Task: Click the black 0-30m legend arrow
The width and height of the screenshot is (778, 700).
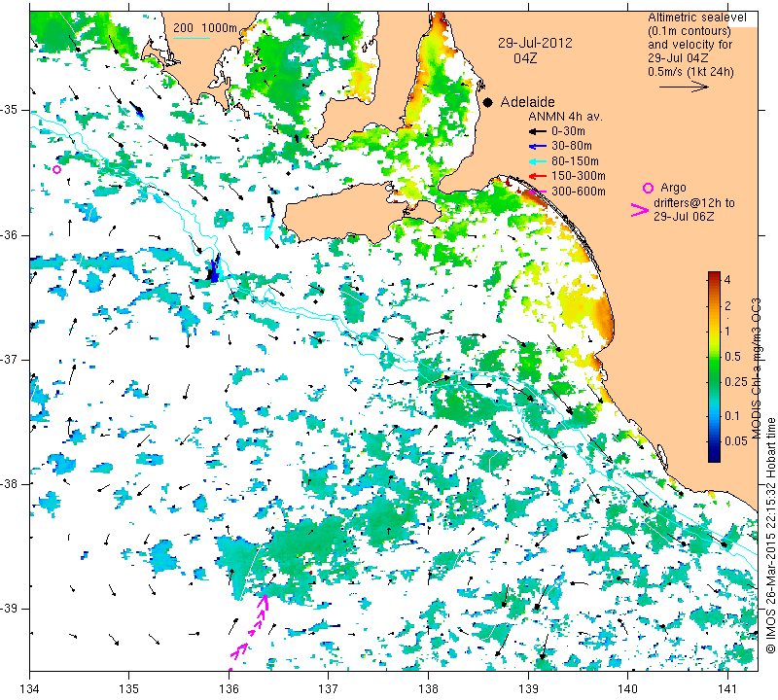Action: (538, 131)
